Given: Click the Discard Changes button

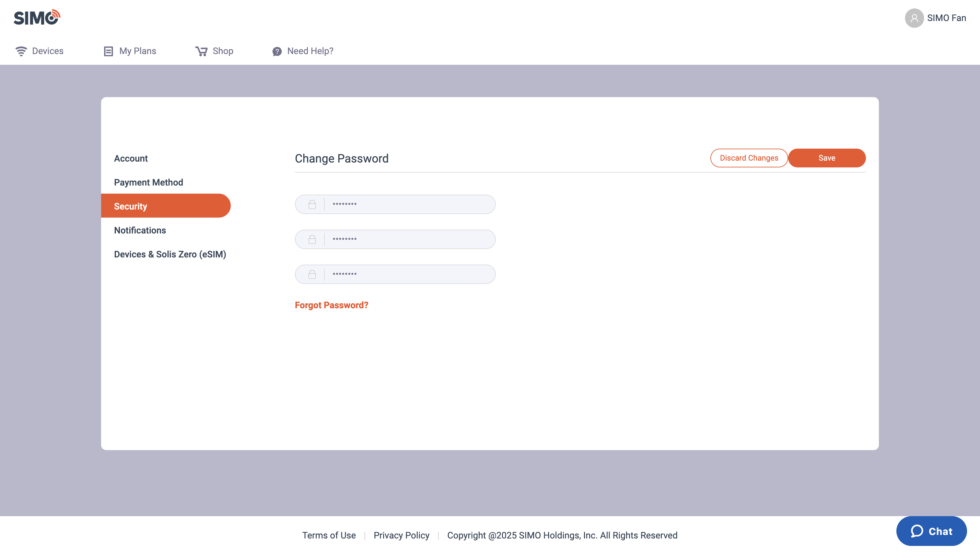Looking at the screenshot, I should (749, 158).
